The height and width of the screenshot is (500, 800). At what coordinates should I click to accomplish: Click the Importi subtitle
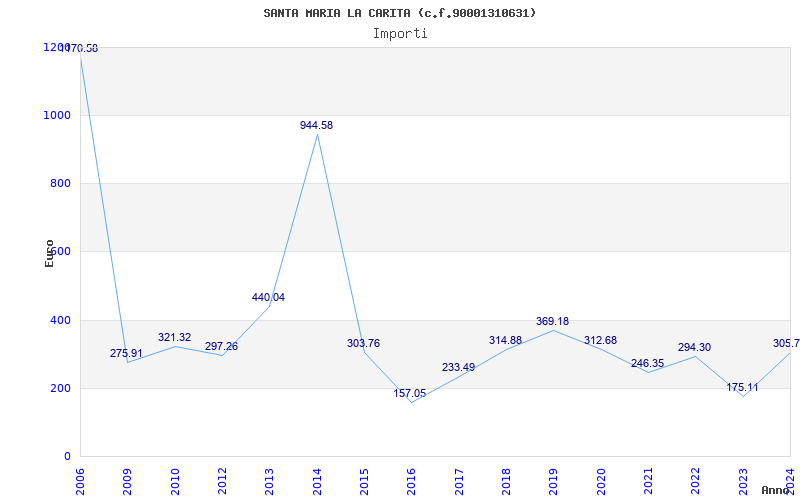point(400,34)
